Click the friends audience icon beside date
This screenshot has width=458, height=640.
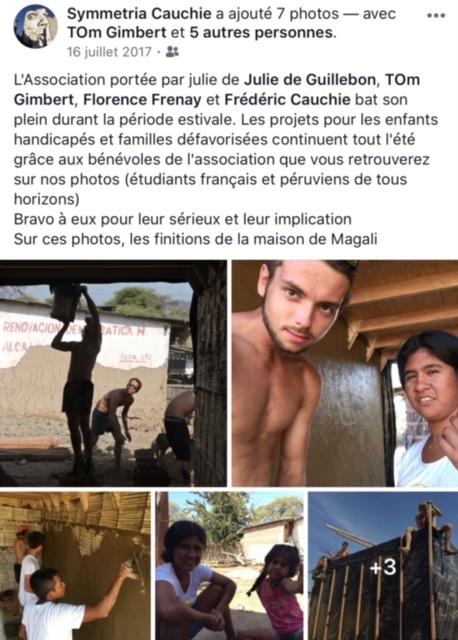[x=173, y=52]
